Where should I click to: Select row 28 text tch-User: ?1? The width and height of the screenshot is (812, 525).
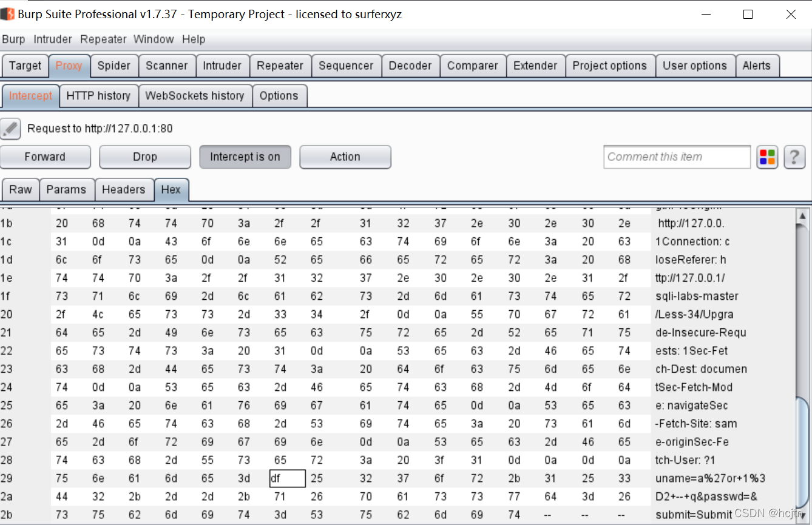[685, 460]
